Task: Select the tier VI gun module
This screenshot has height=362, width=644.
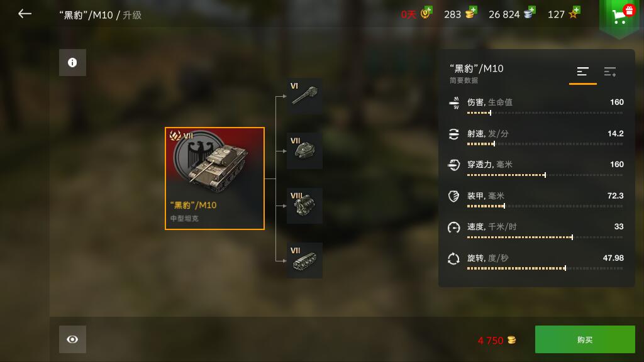Action: coord(304,96)
